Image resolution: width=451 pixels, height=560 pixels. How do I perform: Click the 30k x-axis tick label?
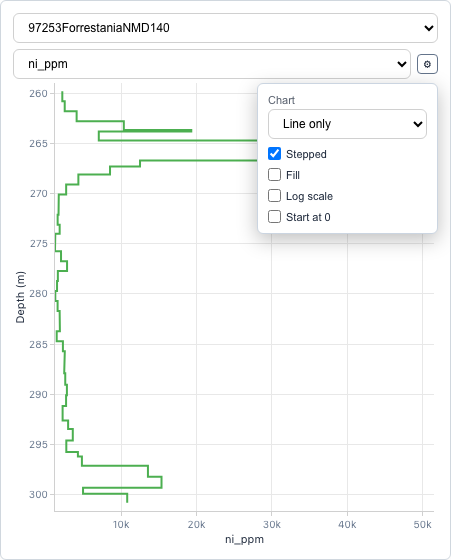pyautogui.click(x=272, y=525)
